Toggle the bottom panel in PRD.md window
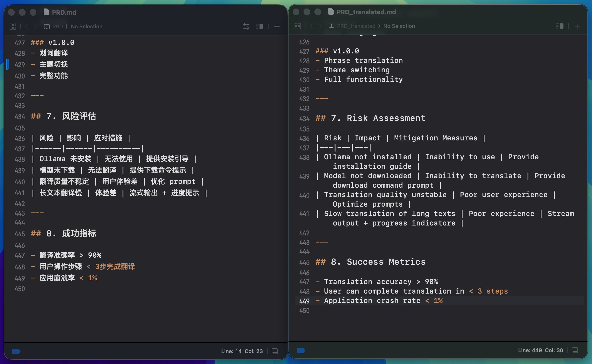Screen dimensions: 592x364 (x=275, y=351)
